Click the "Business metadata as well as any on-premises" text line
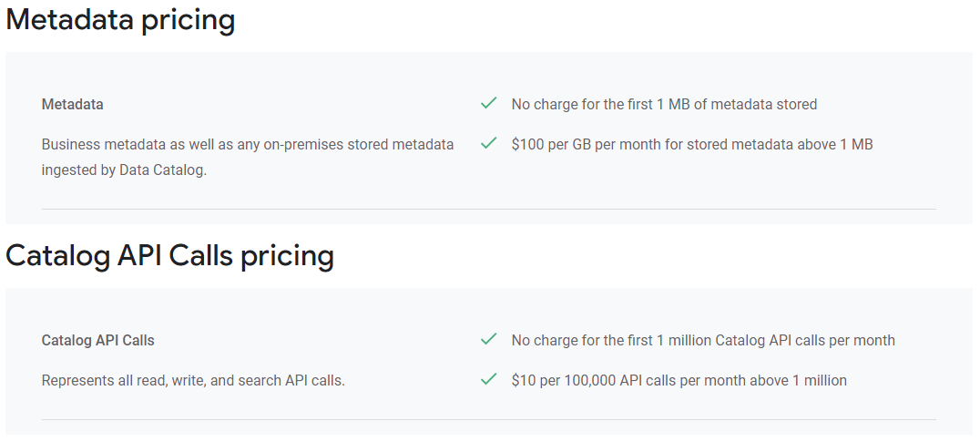980x442 pixels. point(248,144)
